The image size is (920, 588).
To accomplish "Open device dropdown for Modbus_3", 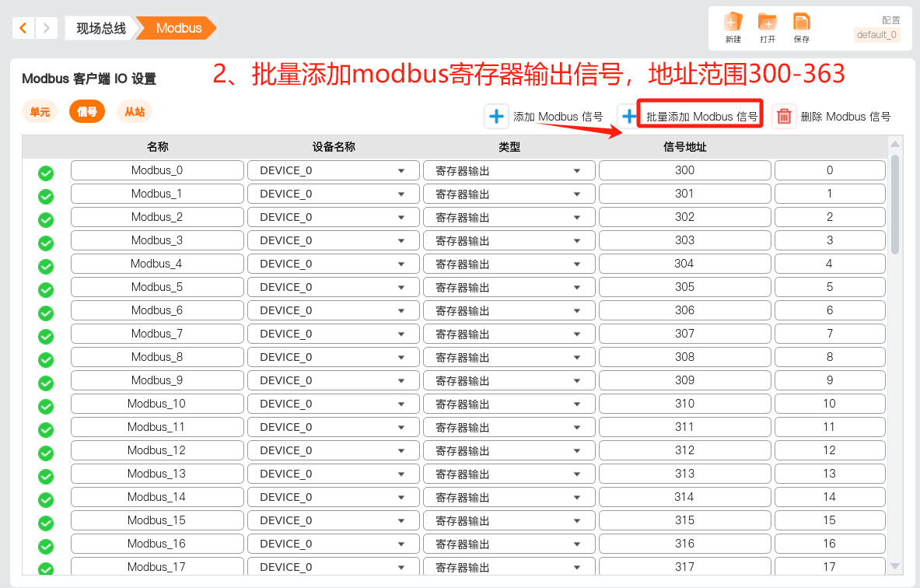I will (x=334, y=240).
